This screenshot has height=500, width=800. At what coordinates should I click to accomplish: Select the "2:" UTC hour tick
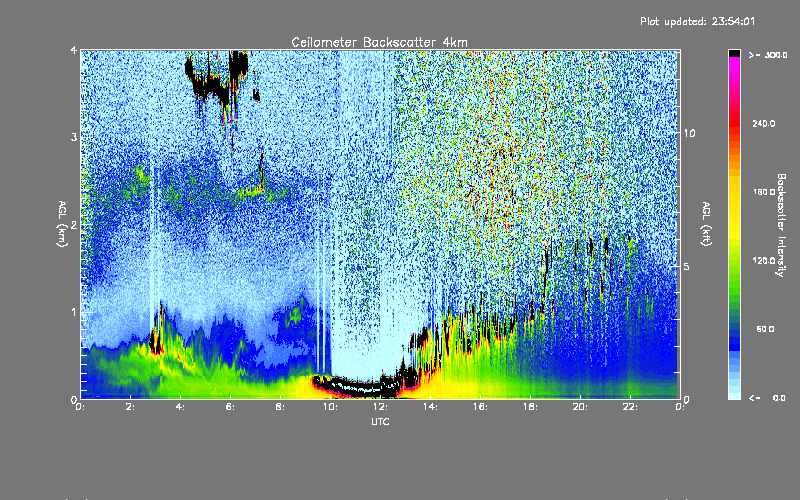[x=131, y=407]
